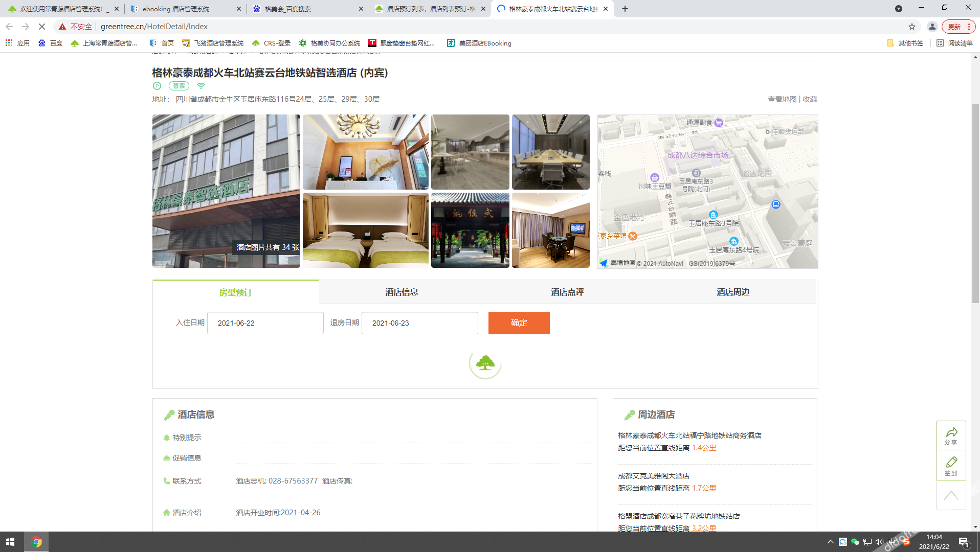Open the 应用 apps bookmark
This screenshot has height=552, width=980.
17,43
